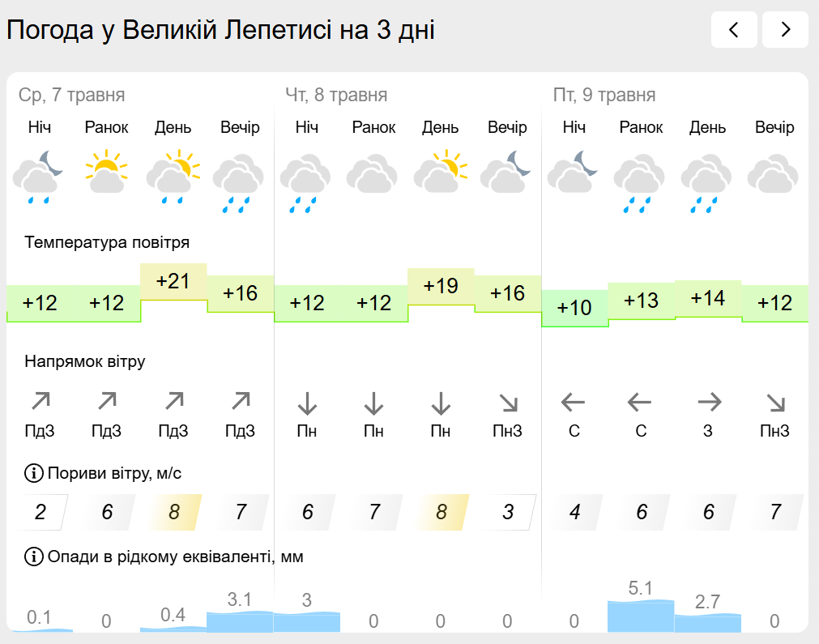Image resolution: width=819 pixels, height=644 pixels.
Task: Click the +21 temperature cell
Action: [173, 282]
